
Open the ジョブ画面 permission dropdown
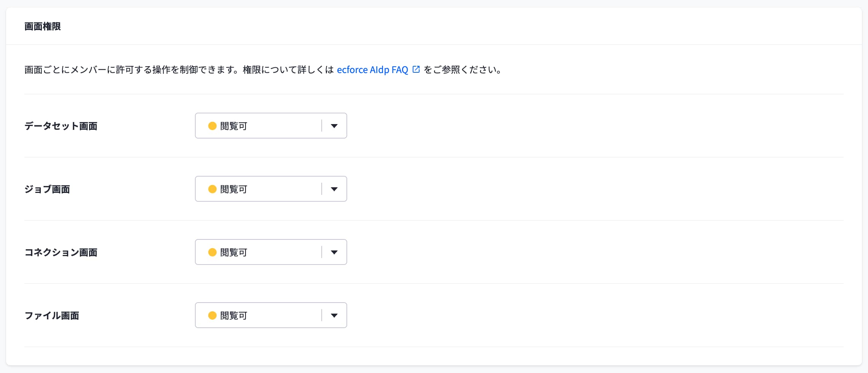click(x=271, y=189)
